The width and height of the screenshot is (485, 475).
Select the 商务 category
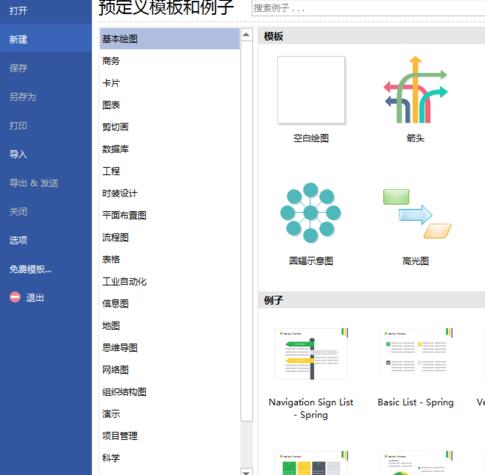[170, 61]
